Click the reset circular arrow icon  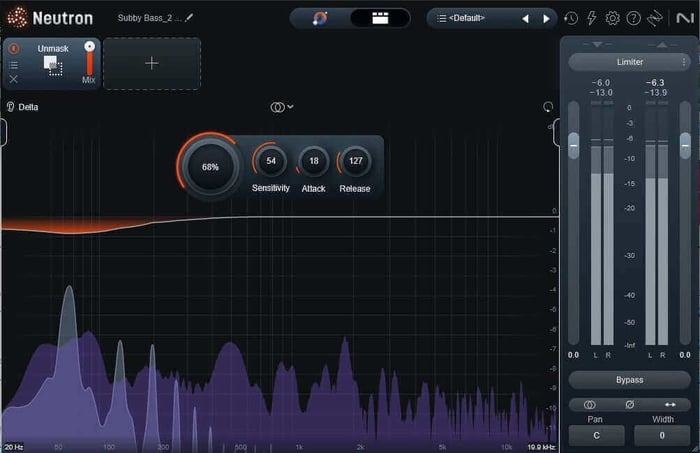tap(547, 107)
